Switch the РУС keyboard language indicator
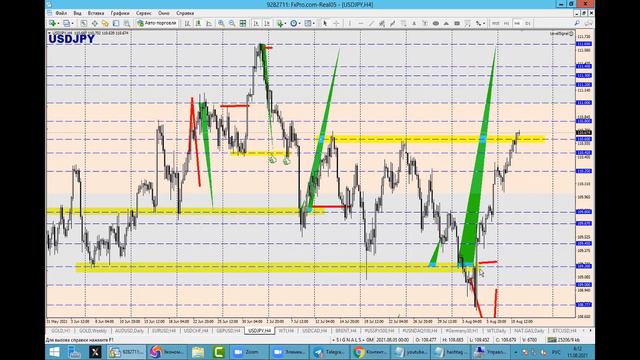The height and width of the screenshot is (360, 640). point(556,352)
